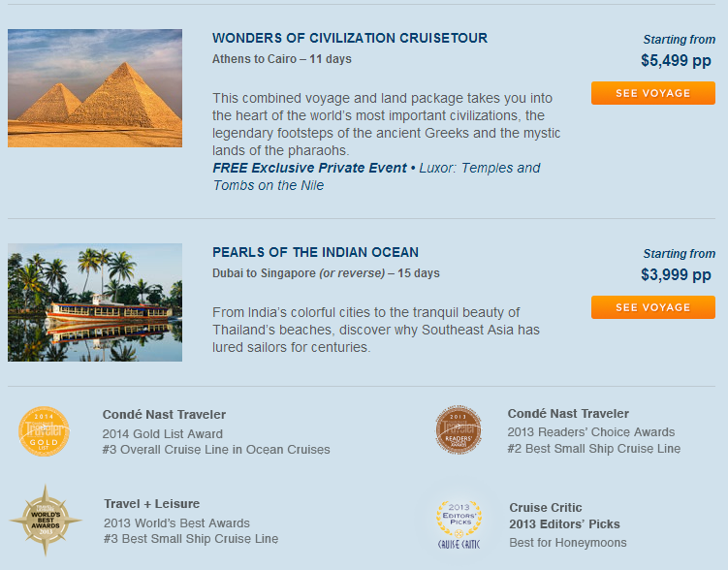Click the Travel + Leisure heading
The height and width of the screenshot is (570, 728).
[x=152, y=504]
